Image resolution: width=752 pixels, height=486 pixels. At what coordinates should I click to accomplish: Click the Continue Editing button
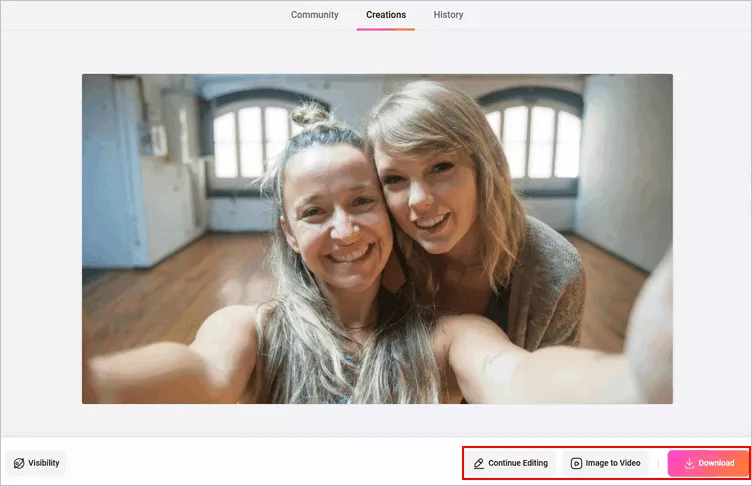[x=510, y=463]
